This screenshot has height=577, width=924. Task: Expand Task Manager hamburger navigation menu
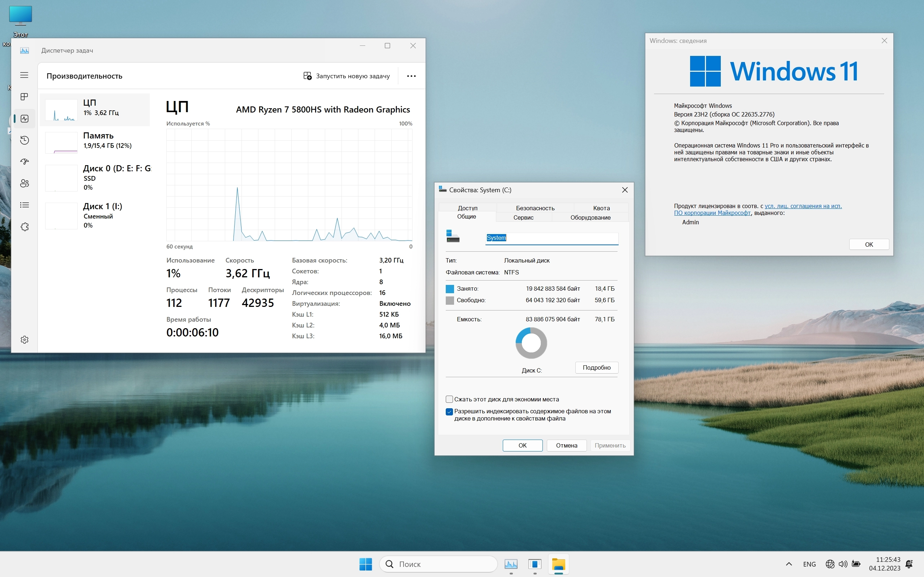tap(25, 75)
